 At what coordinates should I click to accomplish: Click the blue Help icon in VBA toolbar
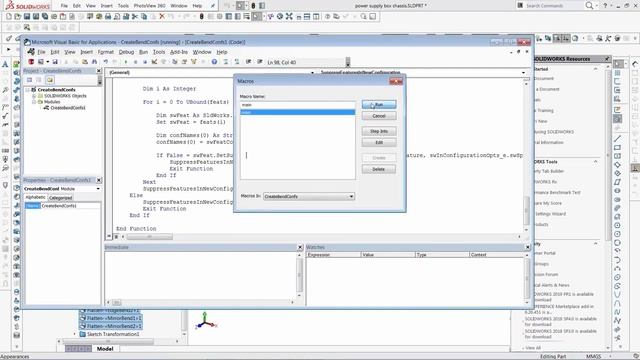point(214,62)
